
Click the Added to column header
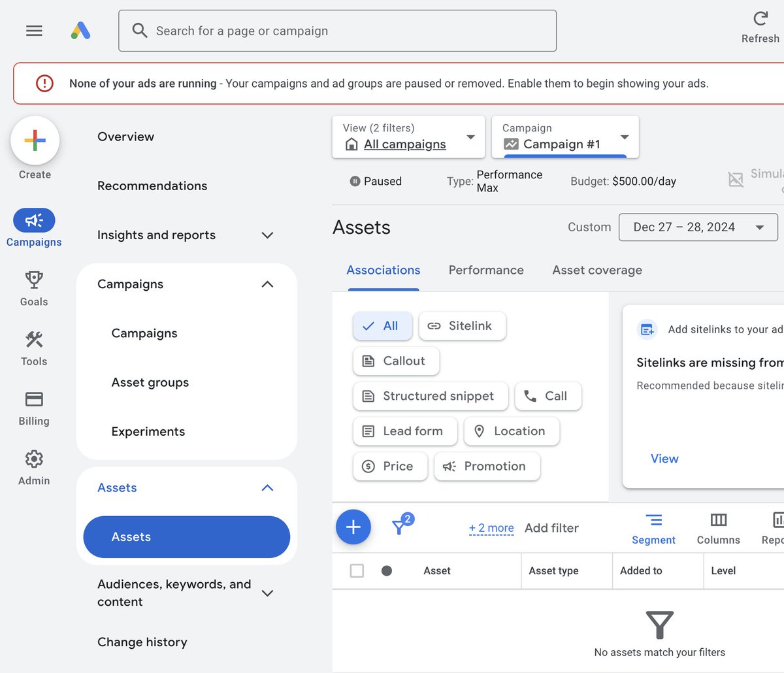click(641, 571)
